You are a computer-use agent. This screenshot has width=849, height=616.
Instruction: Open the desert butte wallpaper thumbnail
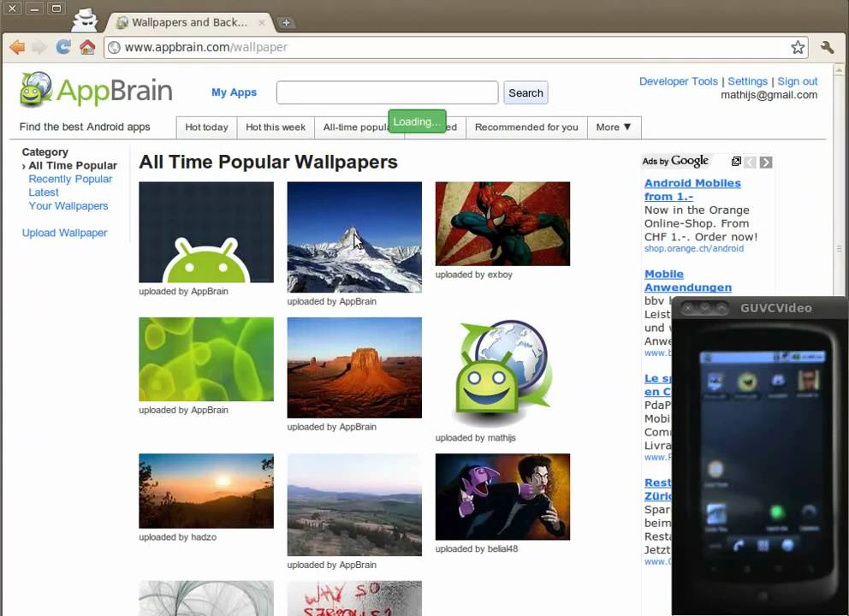click(354, 368)
